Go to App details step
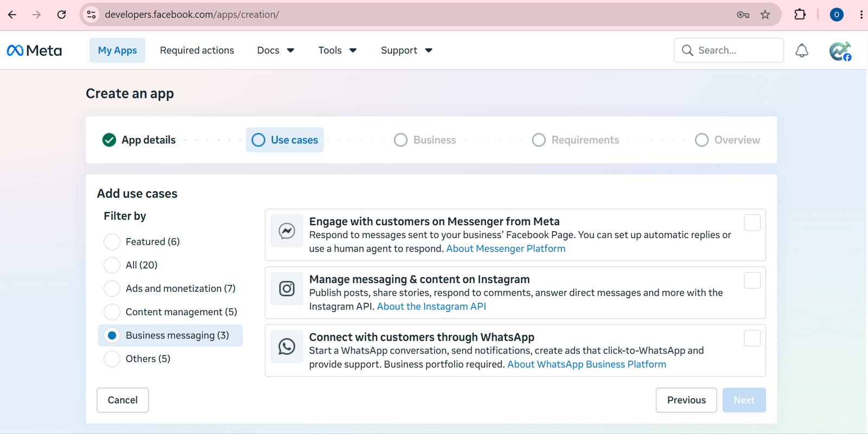Image resolution: width=868 pixels, height=434 pixels. 139,140
